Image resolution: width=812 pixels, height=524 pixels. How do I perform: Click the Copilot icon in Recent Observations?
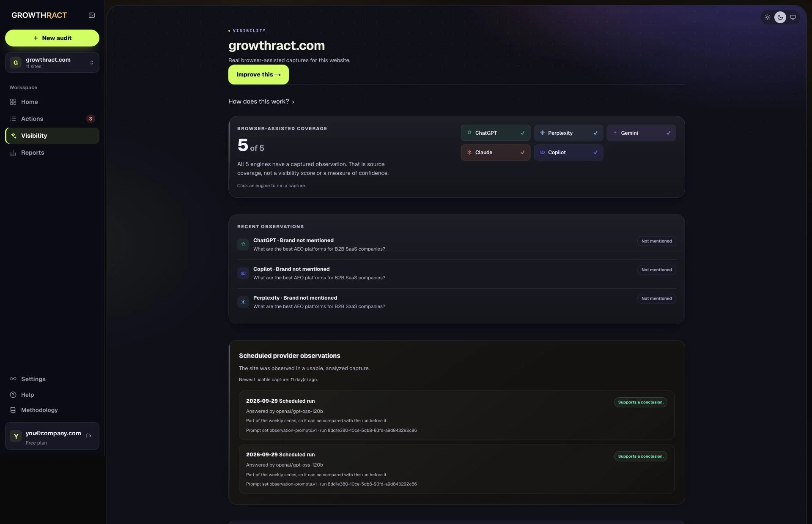243,273
